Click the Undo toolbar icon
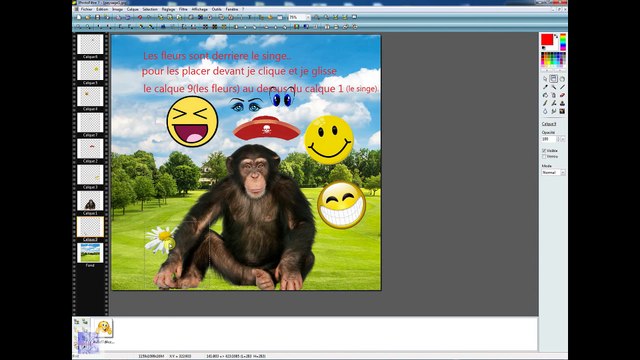Image resolution: width=640 pixels, height=360 pixels. pos(140,17)
